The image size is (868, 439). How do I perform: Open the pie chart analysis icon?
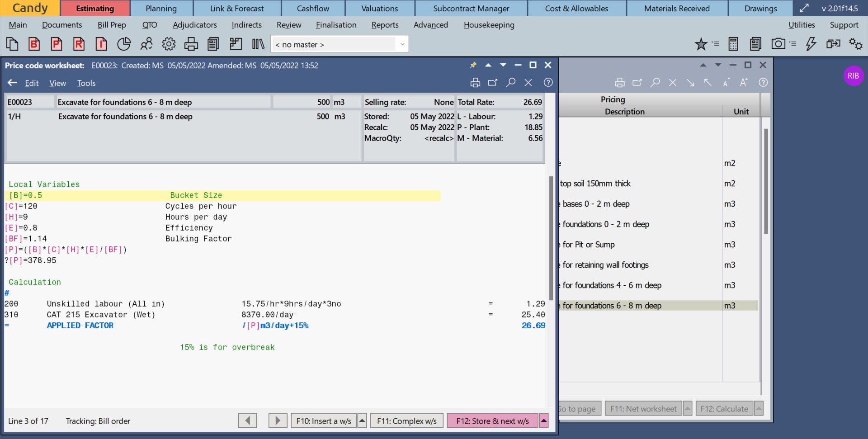pos(123,44)
